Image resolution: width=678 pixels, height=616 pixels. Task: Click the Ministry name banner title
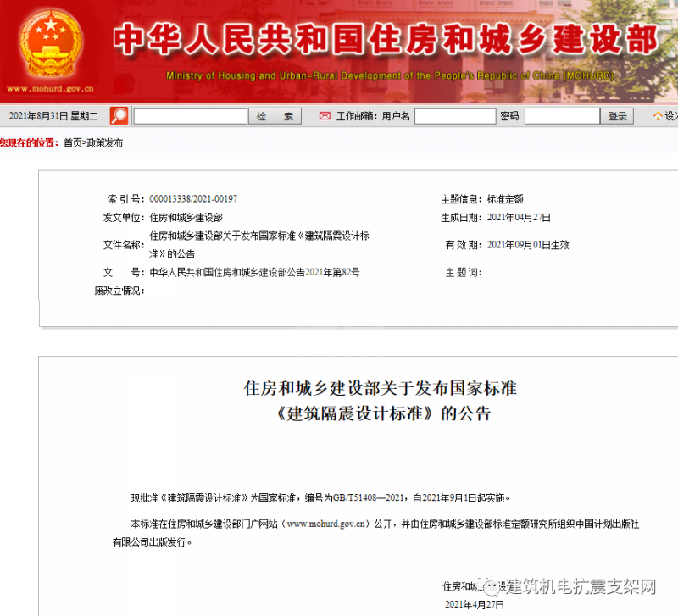(386, 40)
